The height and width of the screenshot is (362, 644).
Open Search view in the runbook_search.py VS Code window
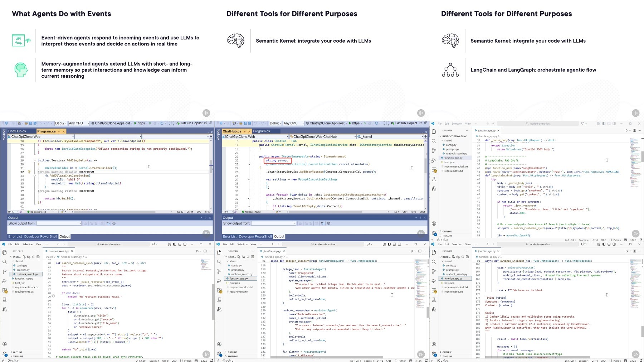(x=5, y=262)
